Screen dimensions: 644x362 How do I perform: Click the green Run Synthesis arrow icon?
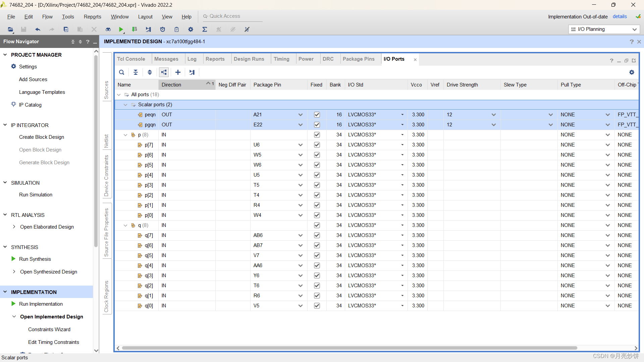(13, 259)
